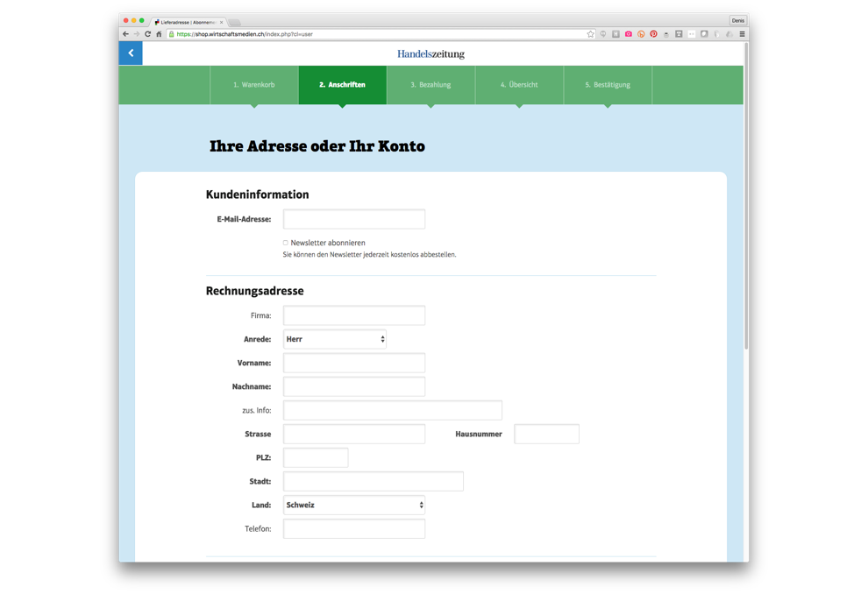The width and height of the screenshot is (868, 594).
Task: Click the Vorname input field
Action: tap(354, 363)
